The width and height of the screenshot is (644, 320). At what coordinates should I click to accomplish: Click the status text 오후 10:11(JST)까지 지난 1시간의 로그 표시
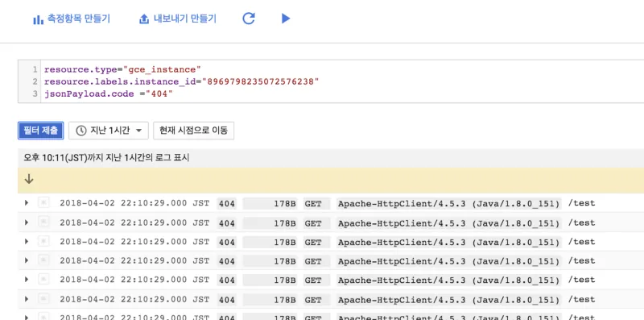point(106,158)
